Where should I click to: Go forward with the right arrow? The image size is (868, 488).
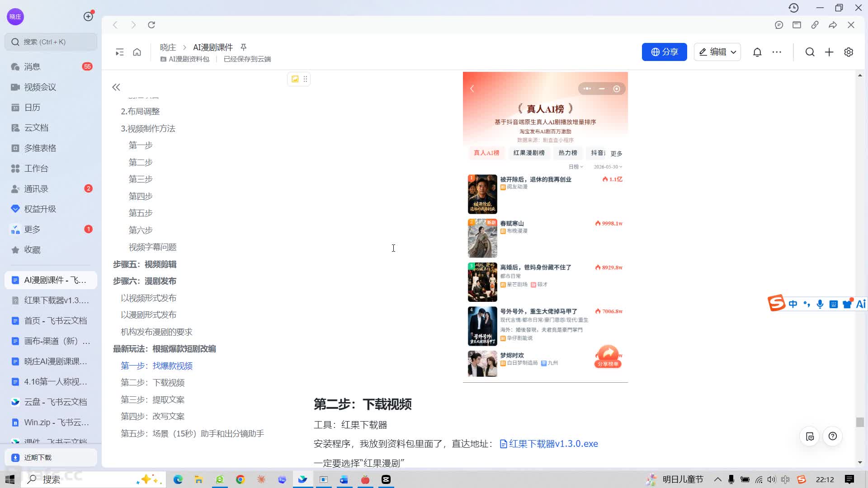(x=133, y=25)
